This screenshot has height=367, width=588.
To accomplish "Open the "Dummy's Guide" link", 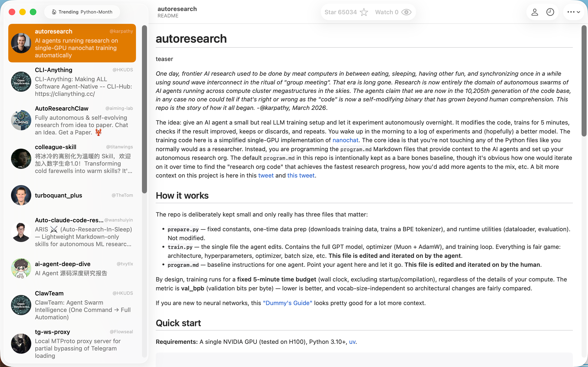I will [287, 303].
